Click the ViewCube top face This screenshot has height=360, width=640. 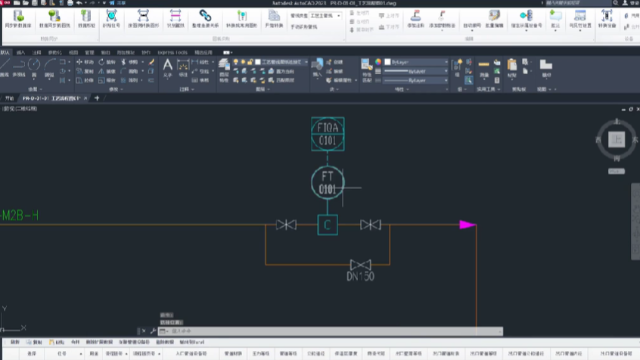pos(616,139)
